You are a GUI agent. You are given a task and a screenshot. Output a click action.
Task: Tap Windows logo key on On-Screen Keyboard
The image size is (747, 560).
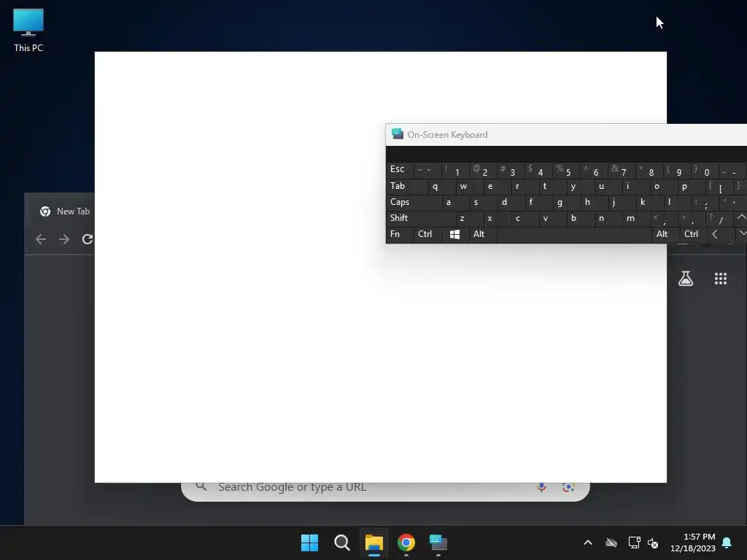pyautogui.click(x=455, y=234)
